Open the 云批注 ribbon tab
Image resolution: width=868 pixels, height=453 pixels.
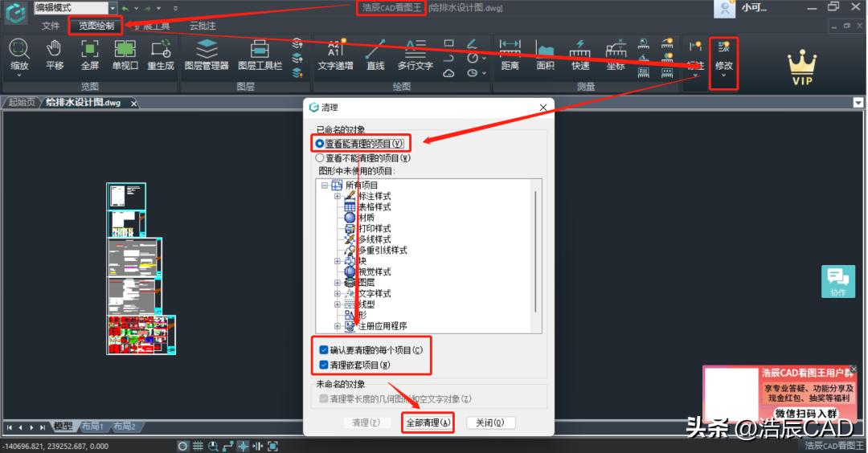(203, 26)
